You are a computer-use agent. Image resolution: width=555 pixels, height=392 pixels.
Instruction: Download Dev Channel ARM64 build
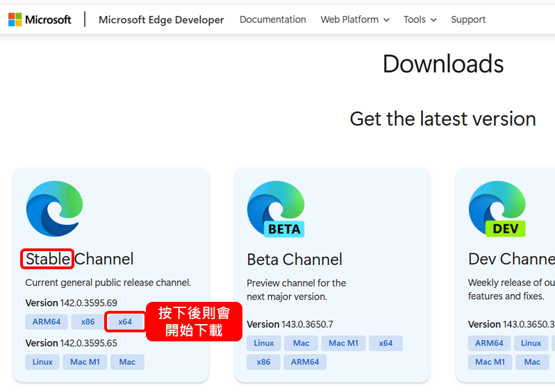(x=489, y=343)
